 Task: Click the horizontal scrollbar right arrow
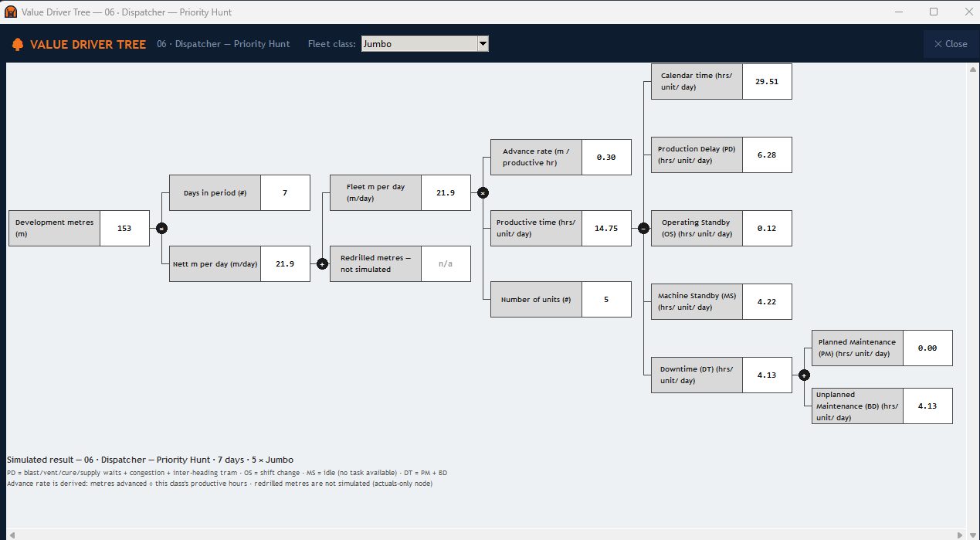(x=961, y=534)
